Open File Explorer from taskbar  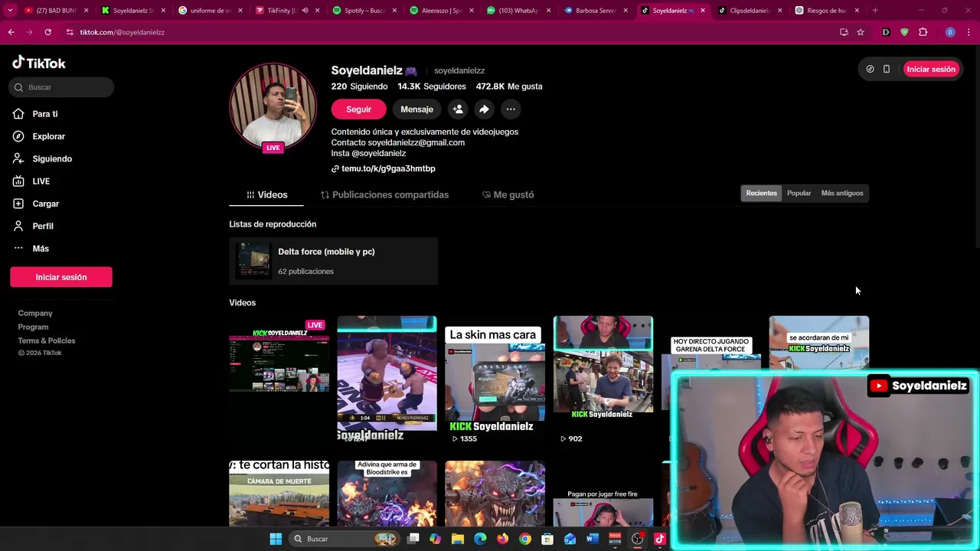point(458,539)
